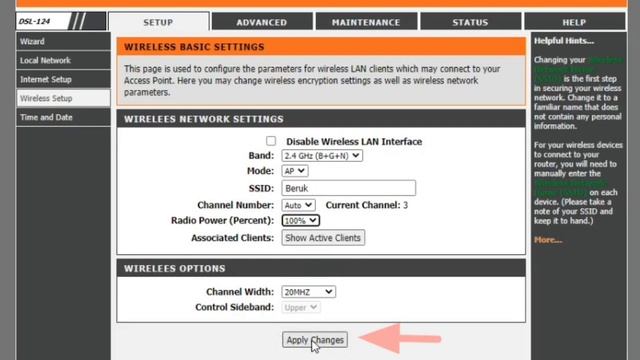Click the 'WIRELESS BASIC SETTINGS' heading
This screenshot has height=360, width=640.
194,47
